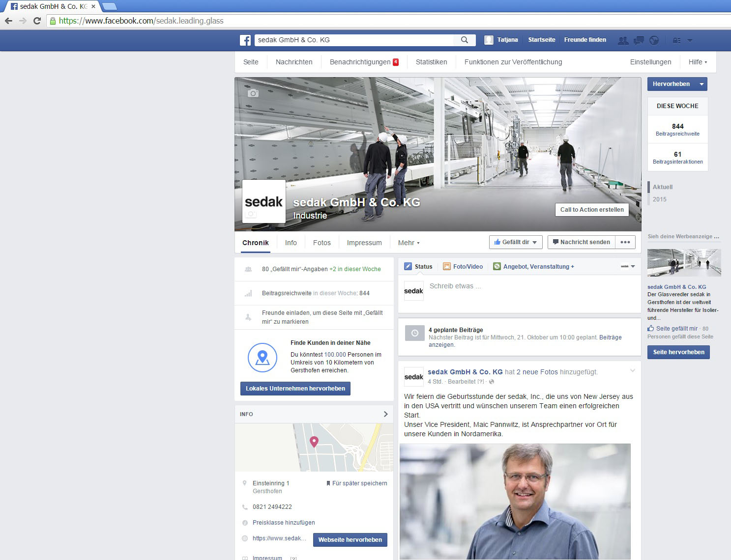Open the friend requests icon
Viewport: 731px width, 560px height.
point(623,40)
